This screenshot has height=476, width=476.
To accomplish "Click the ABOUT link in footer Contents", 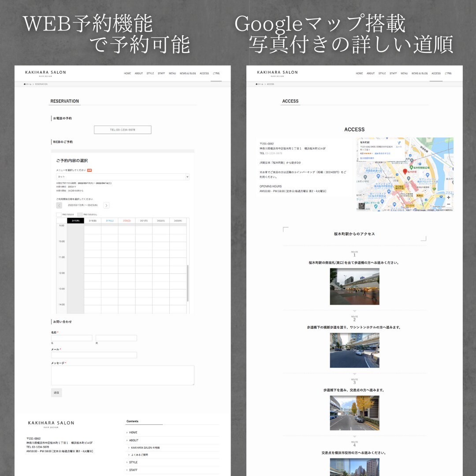I will point(134,440).
